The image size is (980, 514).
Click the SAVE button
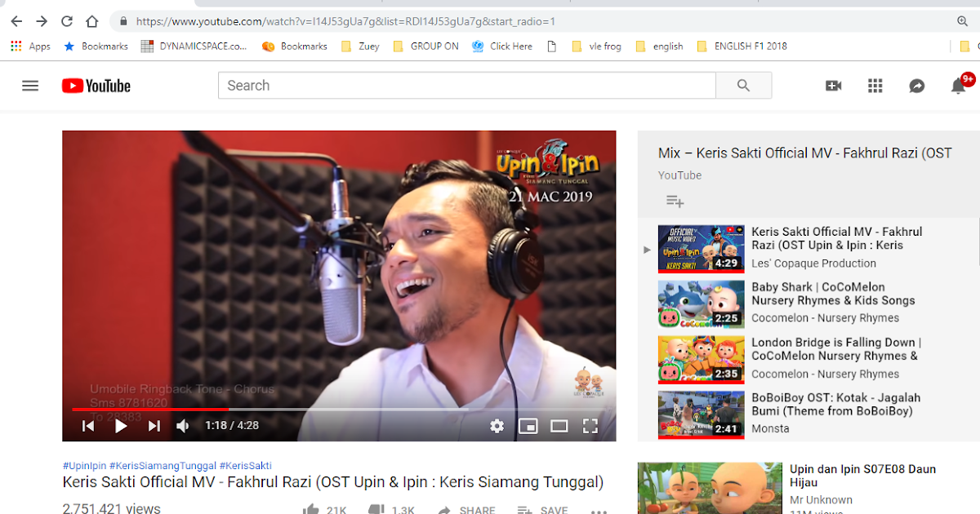542,509
